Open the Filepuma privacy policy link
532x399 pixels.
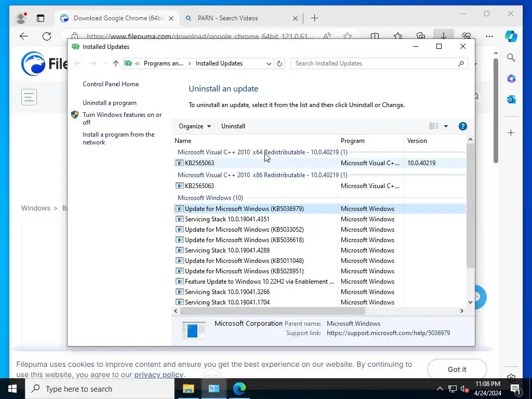tap(158, 375)
